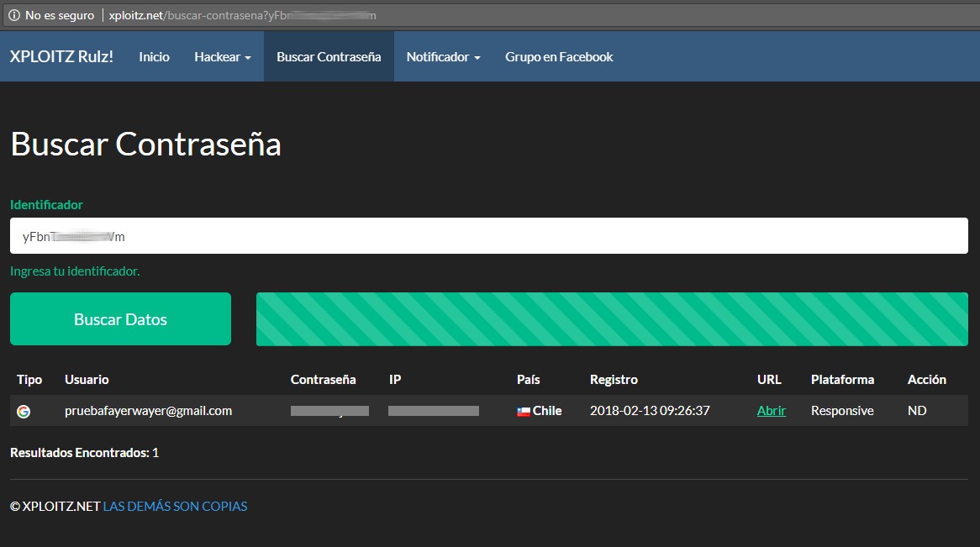Open the XPLOITZ Rulz! brand link
The image size is (980, 547).
pyautogui.click(x=61, y=56)
